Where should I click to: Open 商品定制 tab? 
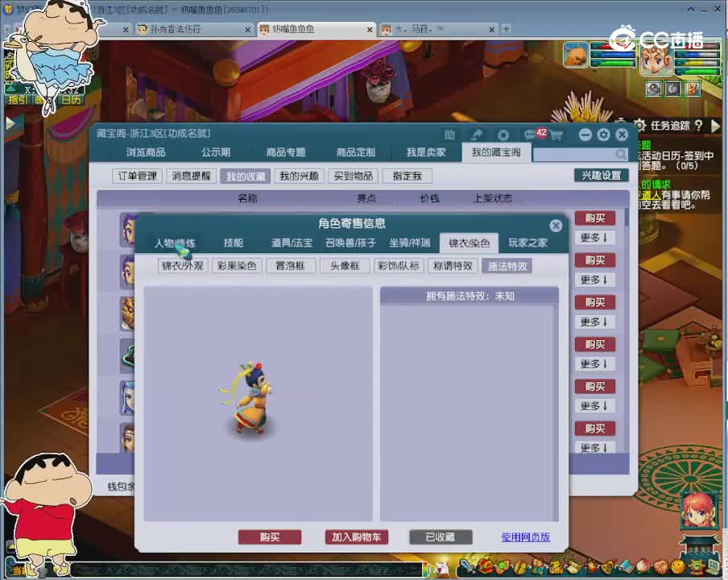[x=356, y=152]
